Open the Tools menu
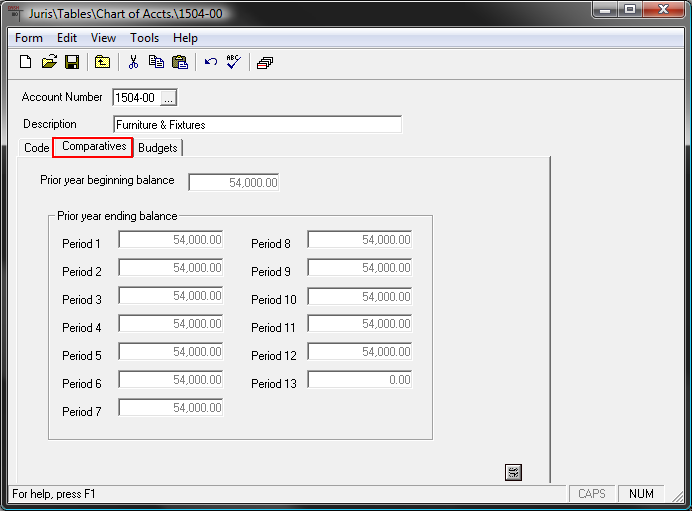The height and width of the screenshot is (511, 692). point(144,38)
